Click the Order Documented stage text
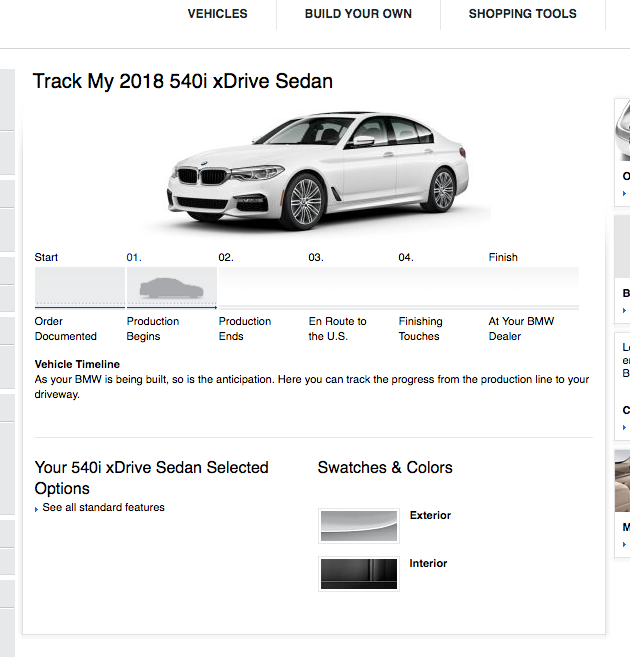The image size is (630, 657). [65, 329]
